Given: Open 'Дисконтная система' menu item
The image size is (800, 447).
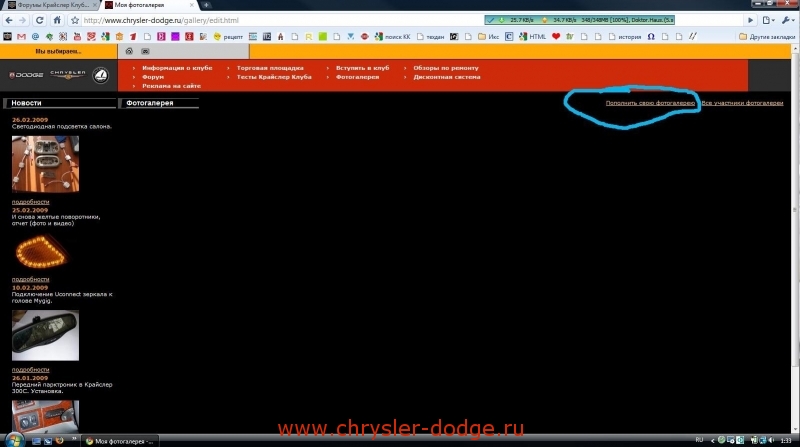Looking at the screenshot, I should point(447,77).
